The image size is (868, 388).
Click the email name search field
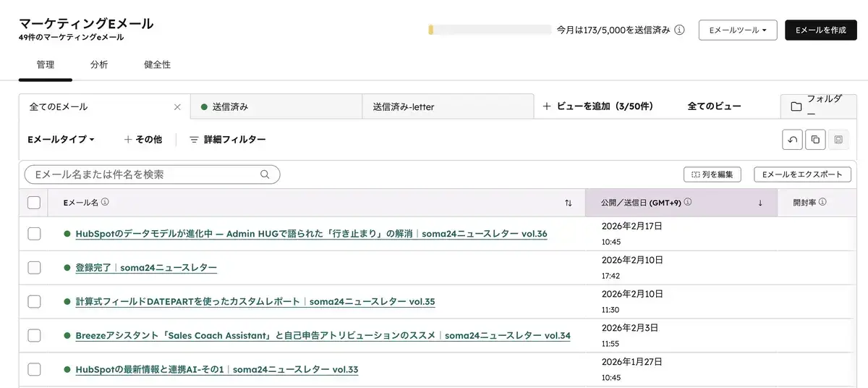tap(152, 174)
